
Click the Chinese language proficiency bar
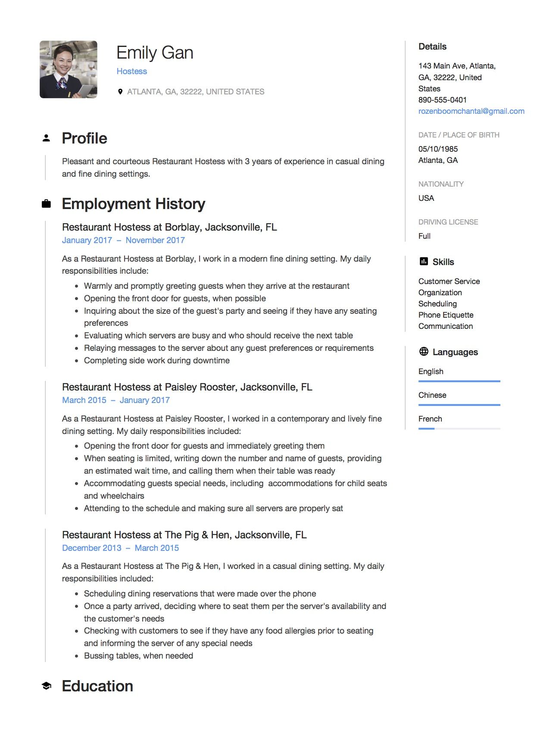(459, 405)
